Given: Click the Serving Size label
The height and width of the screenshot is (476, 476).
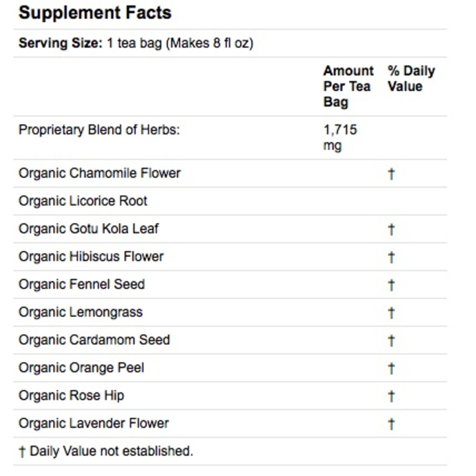Looking at the screenshot, I should 60,43.
